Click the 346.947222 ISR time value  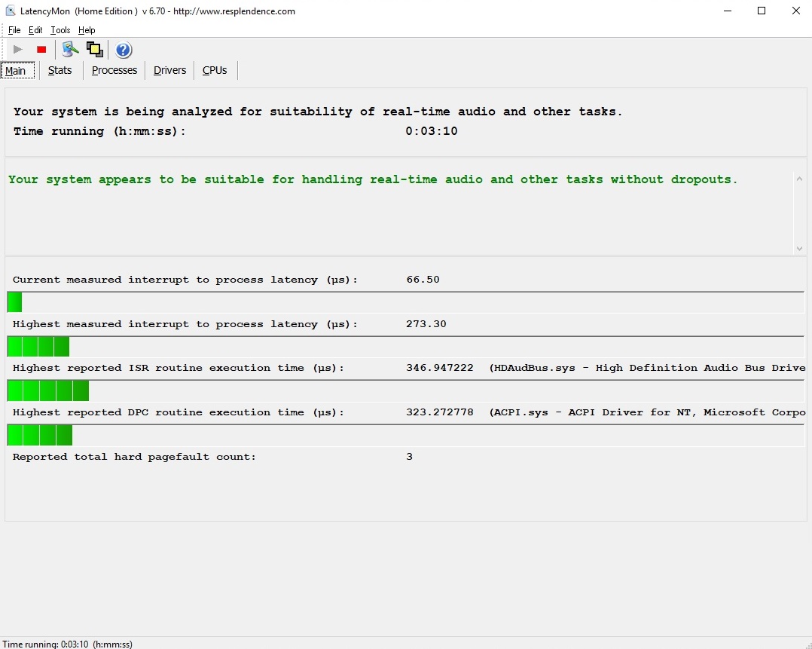click(440, 368)
